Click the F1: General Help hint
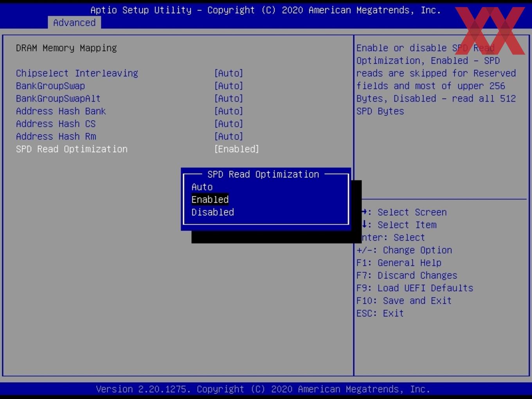The image size is (532, 399). 399,263
